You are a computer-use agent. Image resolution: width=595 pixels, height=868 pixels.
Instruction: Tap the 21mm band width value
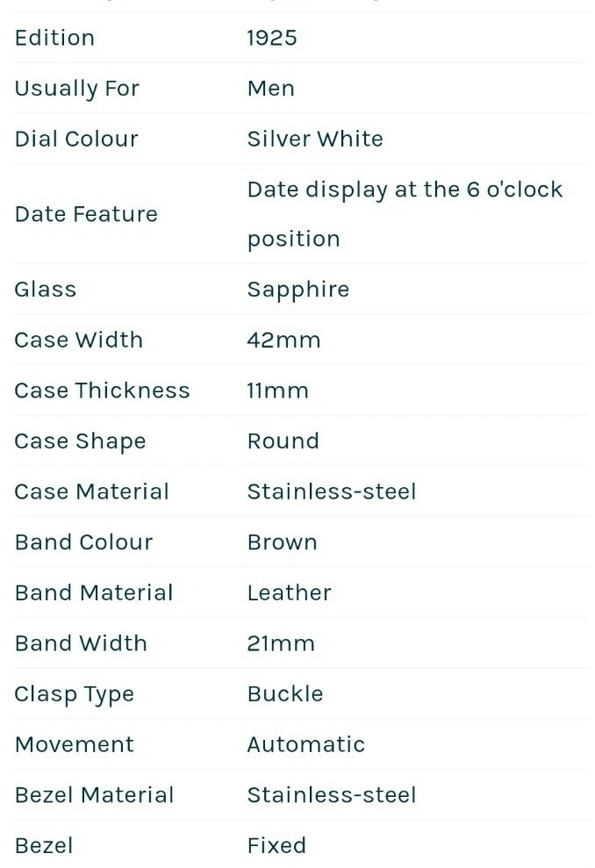281,643
